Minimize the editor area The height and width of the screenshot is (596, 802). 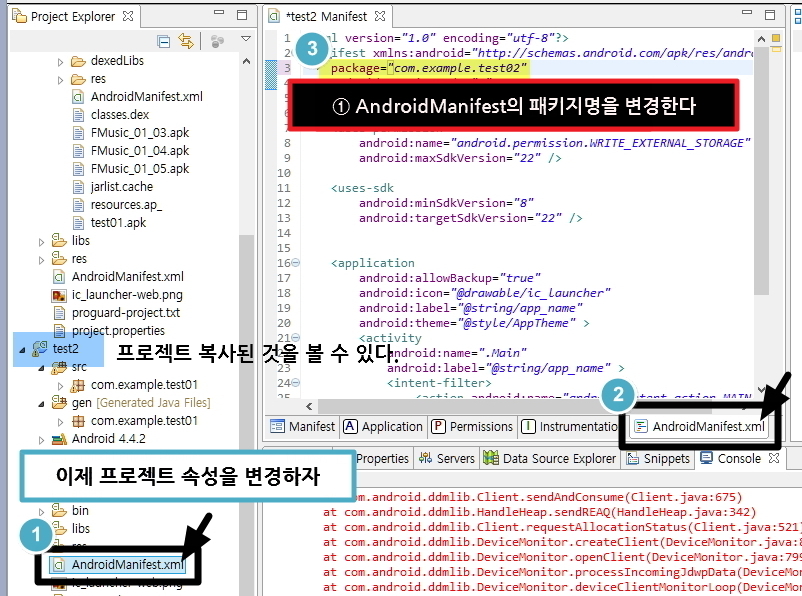click(x=747, y=12)
